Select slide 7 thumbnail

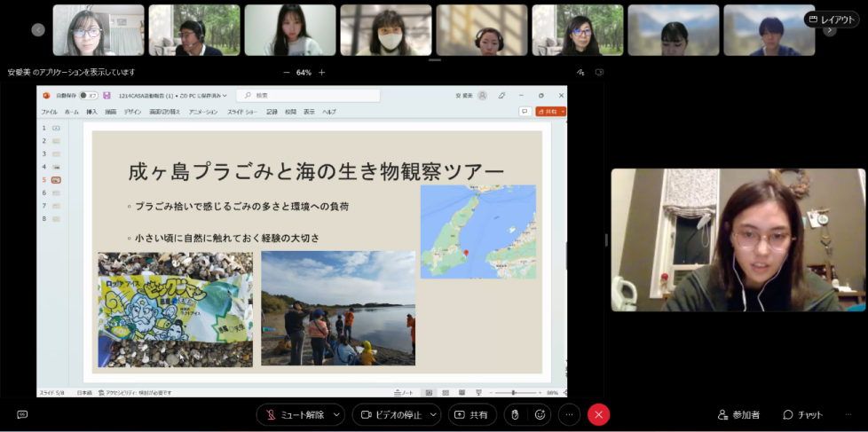(x=56, y=206)
